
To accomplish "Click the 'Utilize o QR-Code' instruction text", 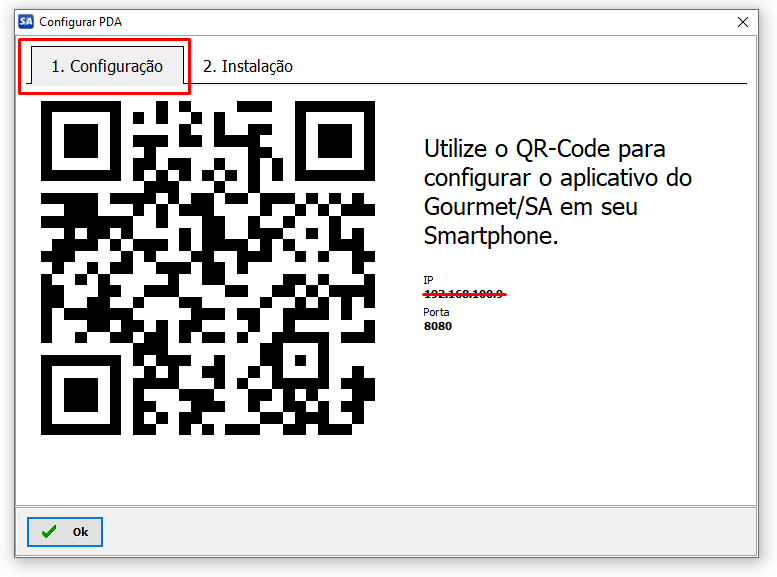I will pos(557,192).
